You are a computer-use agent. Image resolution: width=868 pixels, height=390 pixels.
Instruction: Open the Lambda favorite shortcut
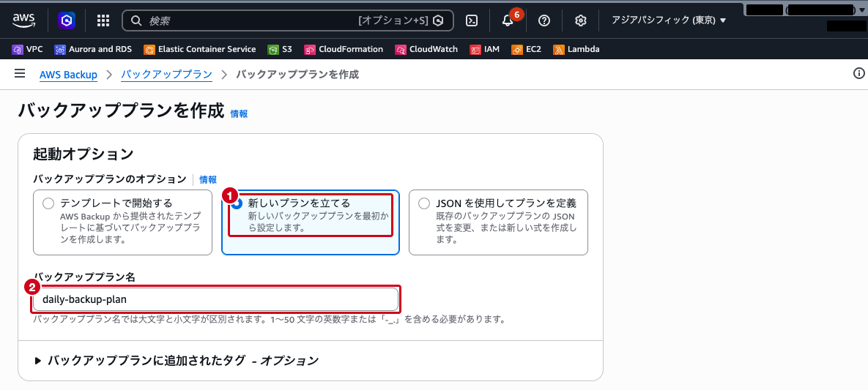coord(576,49)
